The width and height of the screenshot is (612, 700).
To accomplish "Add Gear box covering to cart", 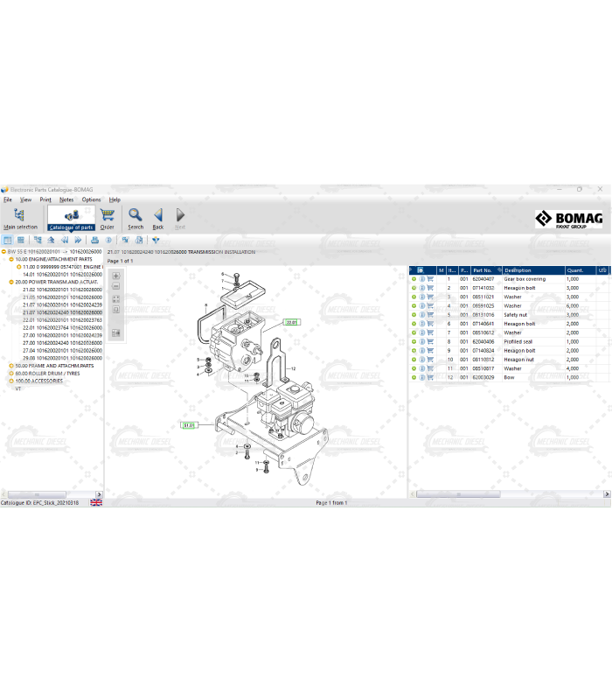I will pyautogui.click(x=430, y=279).
